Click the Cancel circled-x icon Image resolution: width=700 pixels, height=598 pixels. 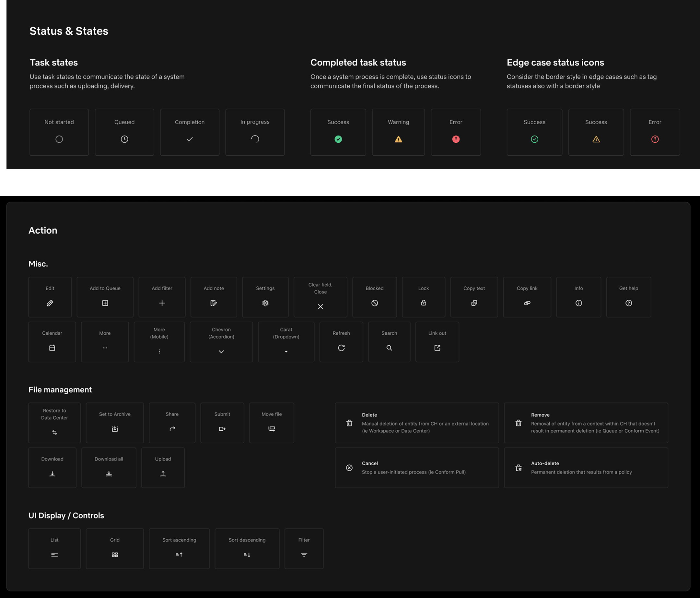349,468
